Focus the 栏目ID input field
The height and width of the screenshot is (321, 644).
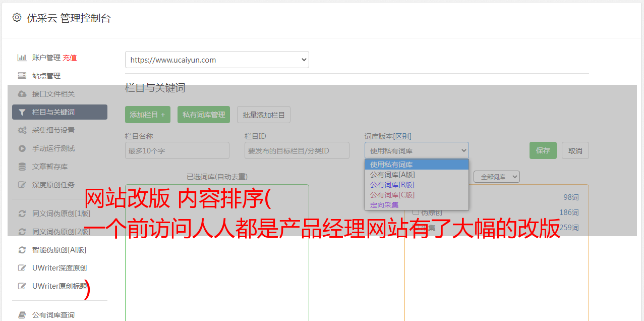(297, 150)
